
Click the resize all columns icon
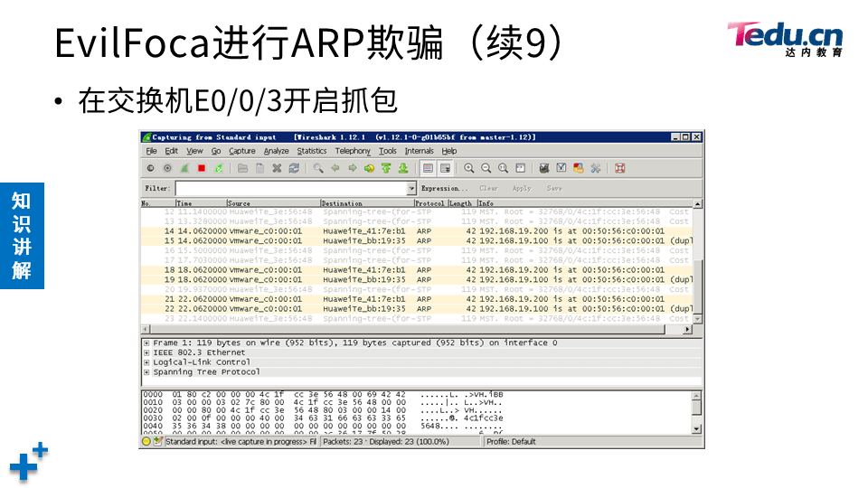tap(521, 168)
